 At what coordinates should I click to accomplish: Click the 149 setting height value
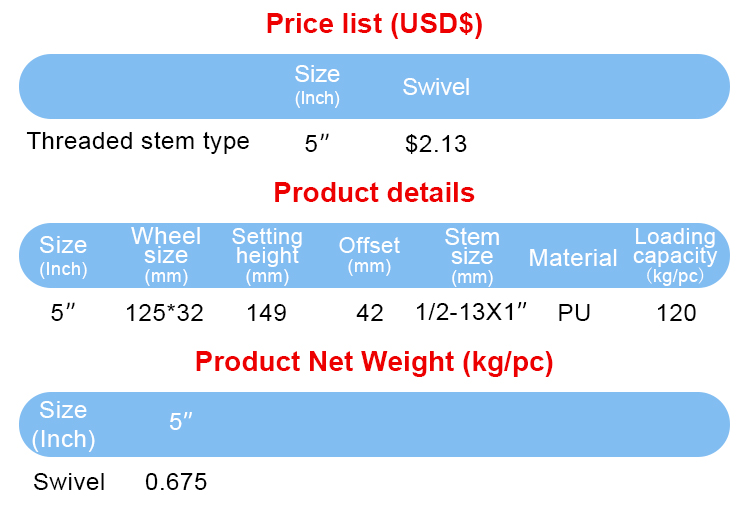point(266,313)
